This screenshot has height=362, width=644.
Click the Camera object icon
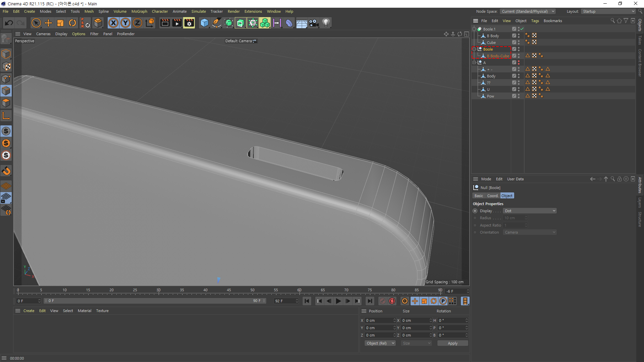314,23
